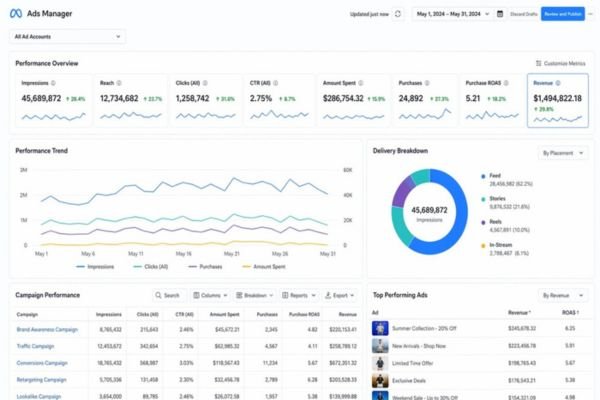Refresh data with the circular arrows icon
Image resolution: width=600 pixels, height=400 pixels.
pos(398,14)
